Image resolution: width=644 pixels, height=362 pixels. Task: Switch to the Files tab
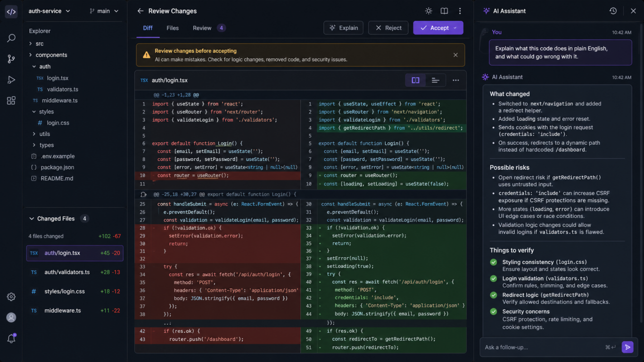point(173,28)
